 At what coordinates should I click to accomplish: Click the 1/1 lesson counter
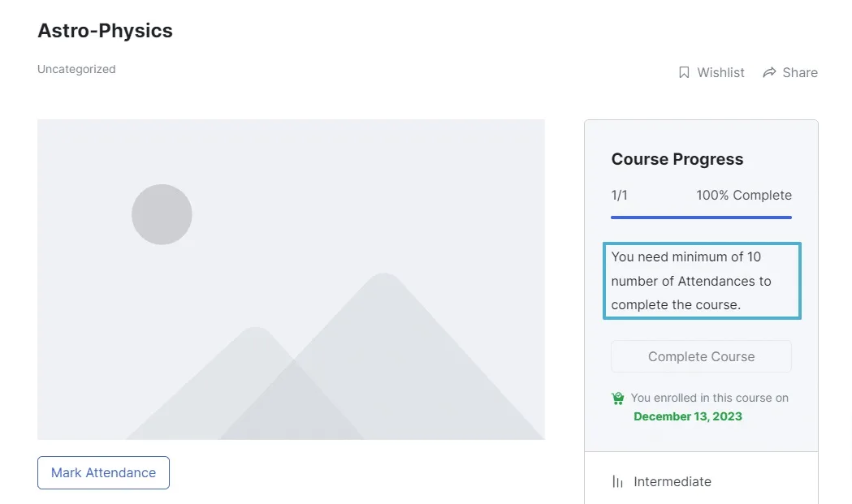619,195
